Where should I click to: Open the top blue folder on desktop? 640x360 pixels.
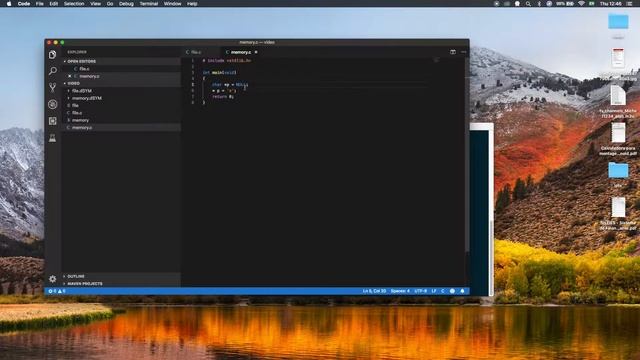click(x=618, y=22)
